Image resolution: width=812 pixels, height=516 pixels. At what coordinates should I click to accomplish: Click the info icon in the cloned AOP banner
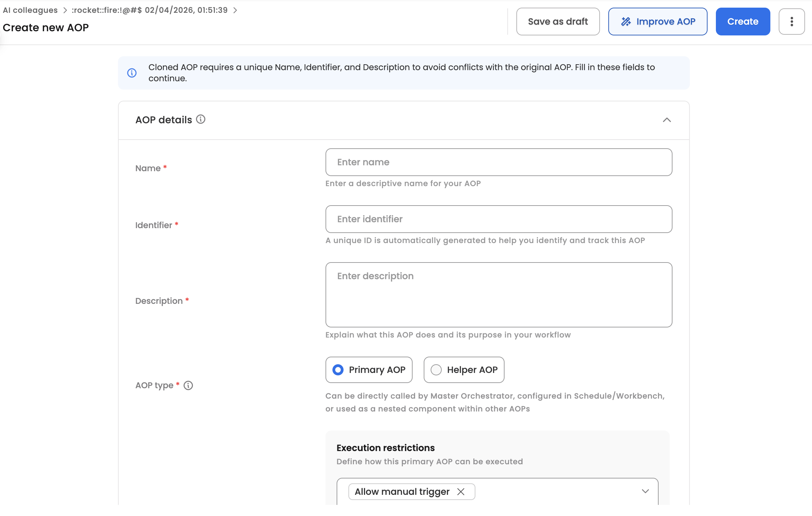[x=132, y=73]
